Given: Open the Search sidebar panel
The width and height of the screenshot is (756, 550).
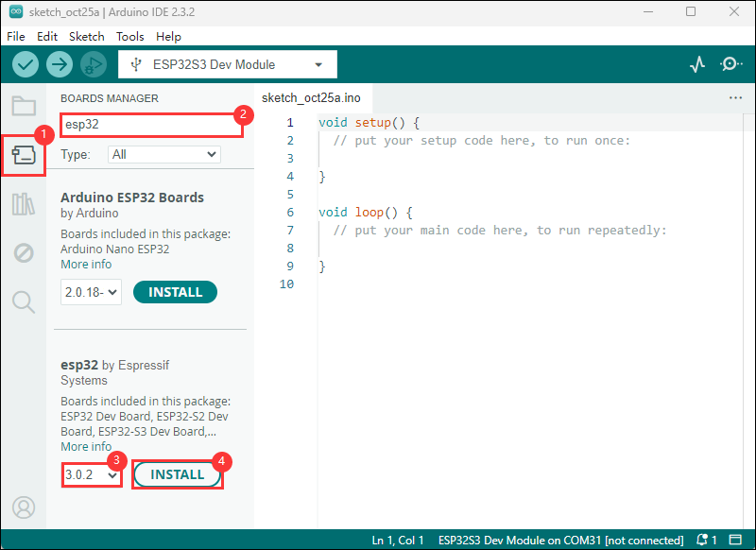Looking at the screenshot, I should [x=24, y=302].
